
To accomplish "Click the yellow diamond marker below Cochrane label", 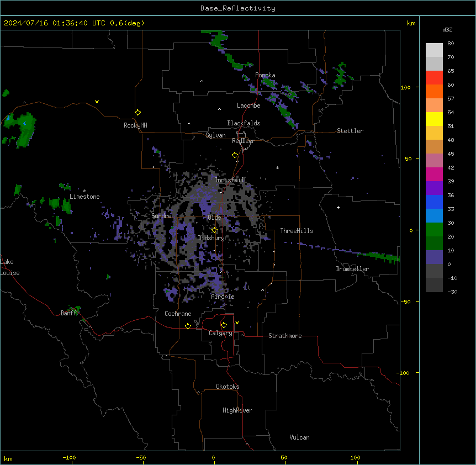I will click(188, 326).
